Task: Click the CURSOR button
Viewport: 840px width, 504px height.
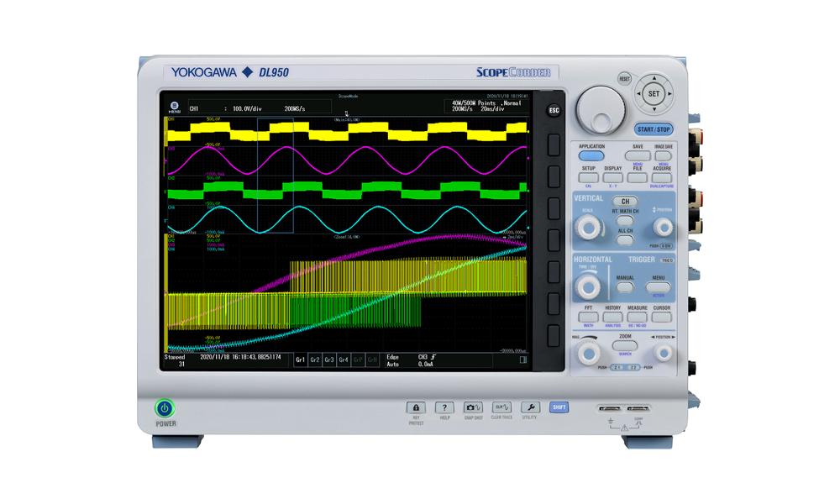Action: [x=662, y=317]
